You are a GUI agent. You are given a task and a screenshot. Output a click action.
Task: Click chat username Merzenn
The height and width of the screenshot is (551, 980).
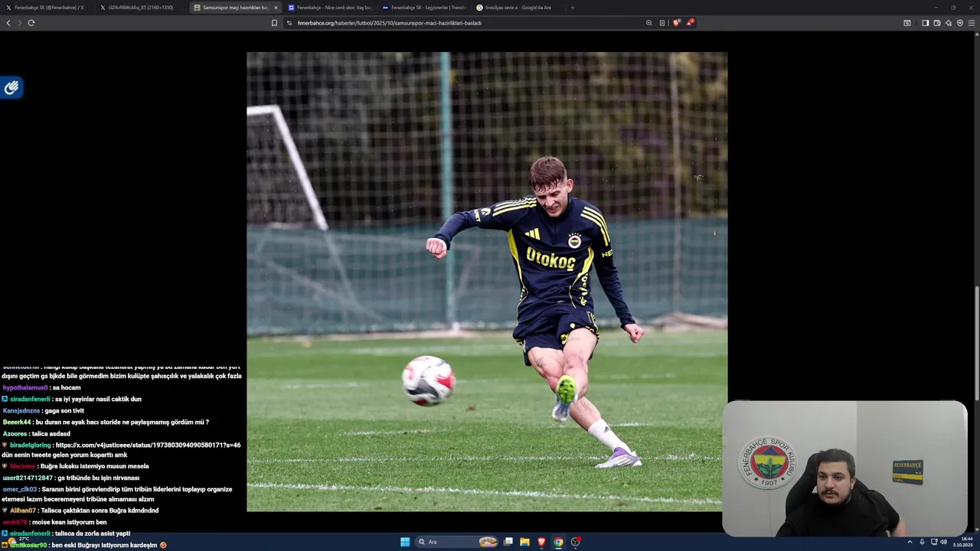tap(23, 466)
